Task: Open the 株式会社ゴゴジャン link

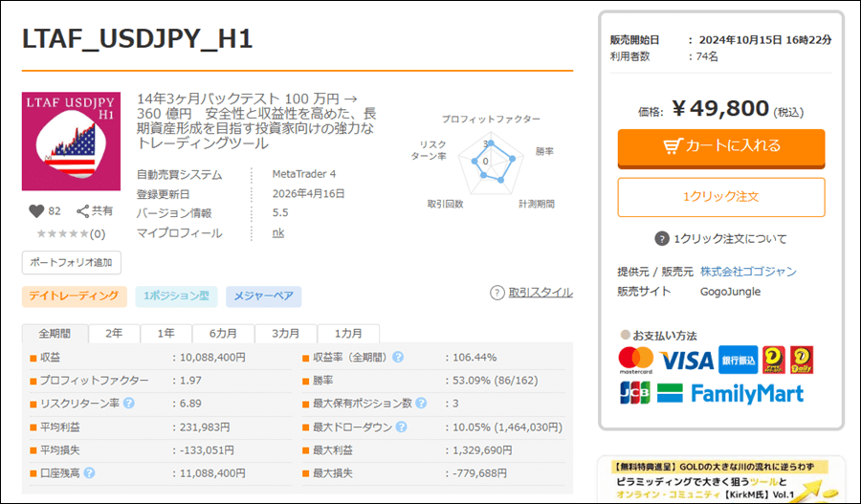Action: tap(748, 272)
